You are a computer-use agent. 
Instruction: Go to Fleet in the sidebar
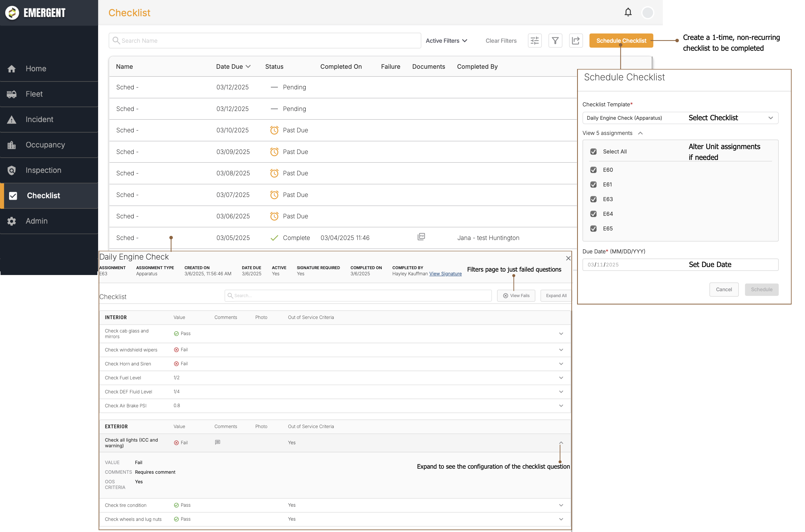click(34, 94)
